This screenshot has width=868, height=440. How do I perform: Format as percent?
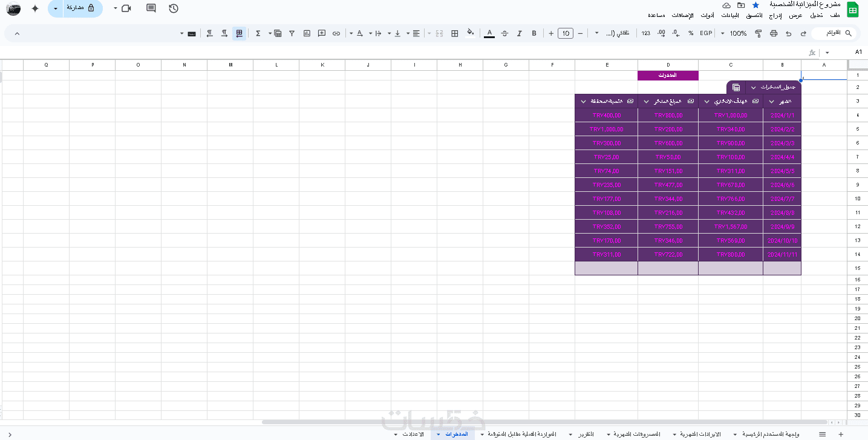point(690,33)
